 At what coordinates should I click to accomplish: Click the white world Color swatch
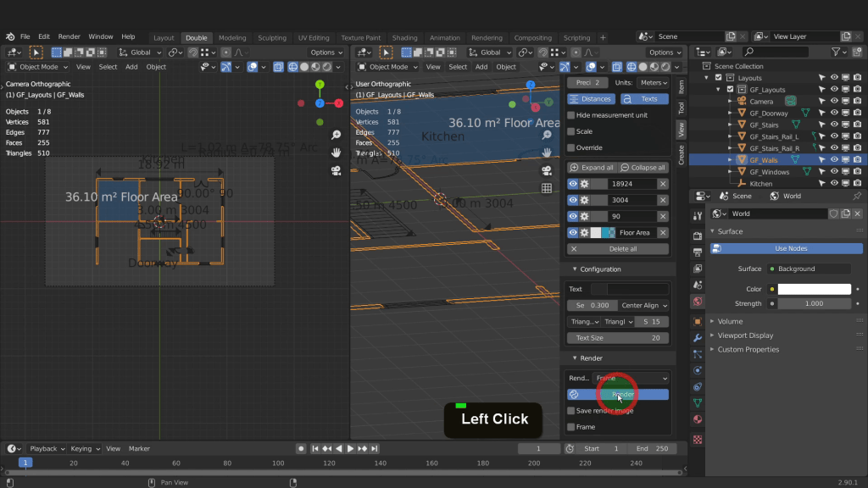point(814,289)
